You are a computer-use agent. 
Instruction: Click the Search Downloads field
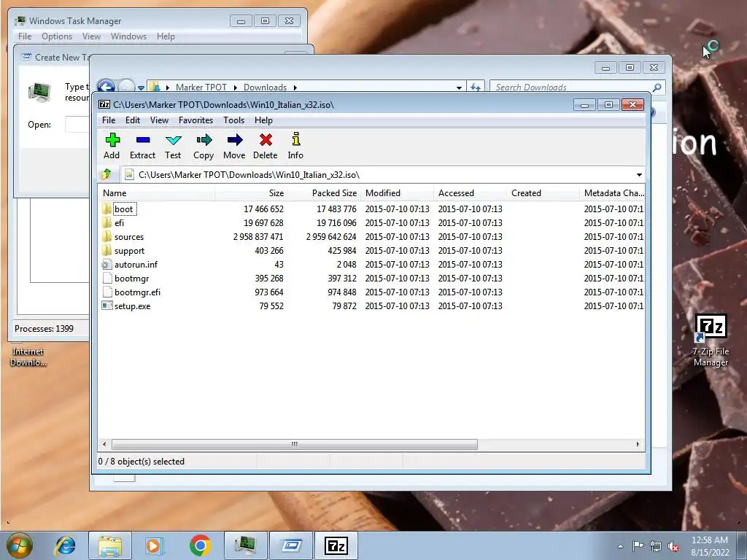point(577,87)
